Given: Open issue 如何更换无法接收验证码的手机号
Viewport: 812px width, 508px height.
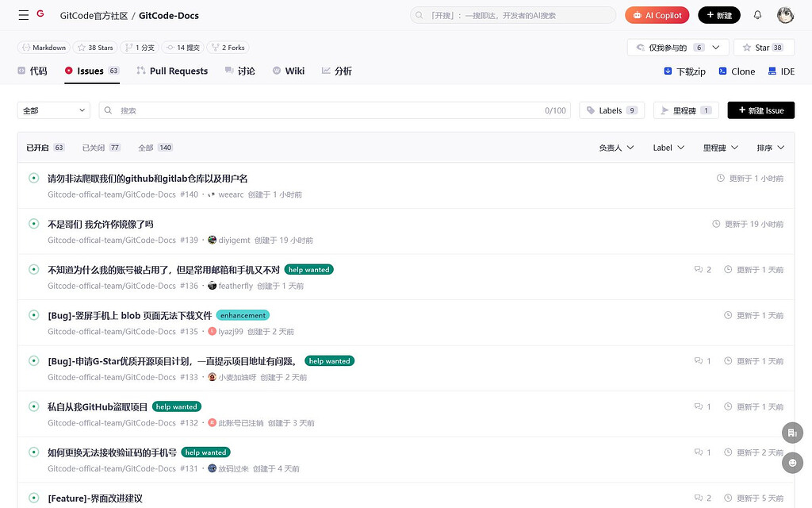Looking at the screenshot, I should [x=113, y=452].
